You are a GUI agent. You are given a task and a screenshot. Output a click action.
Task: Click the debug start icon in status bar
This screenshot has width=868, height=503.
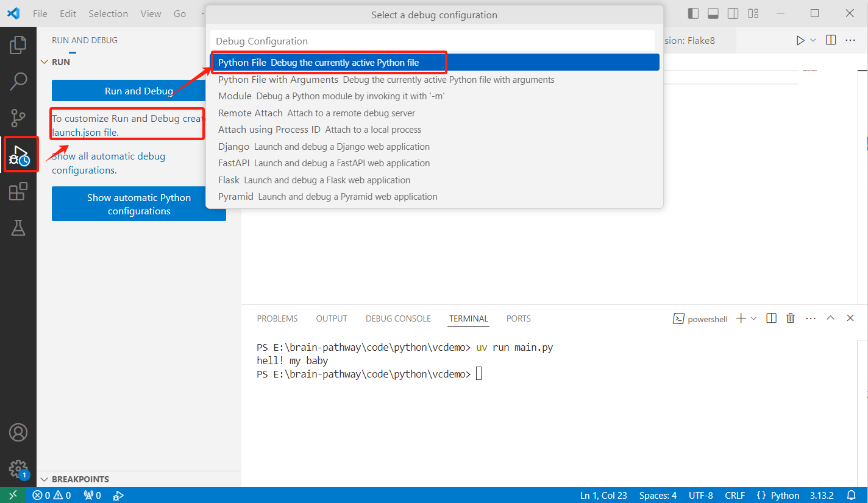pyautogui.click(x=119, y=495)
